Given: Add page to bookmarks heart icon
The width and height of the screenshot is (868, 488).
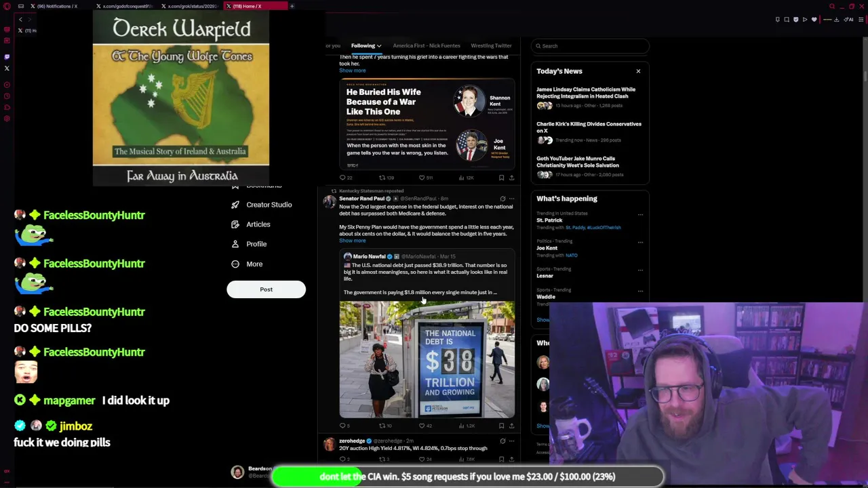Looking at the screenshot, I should pos(814,20).
